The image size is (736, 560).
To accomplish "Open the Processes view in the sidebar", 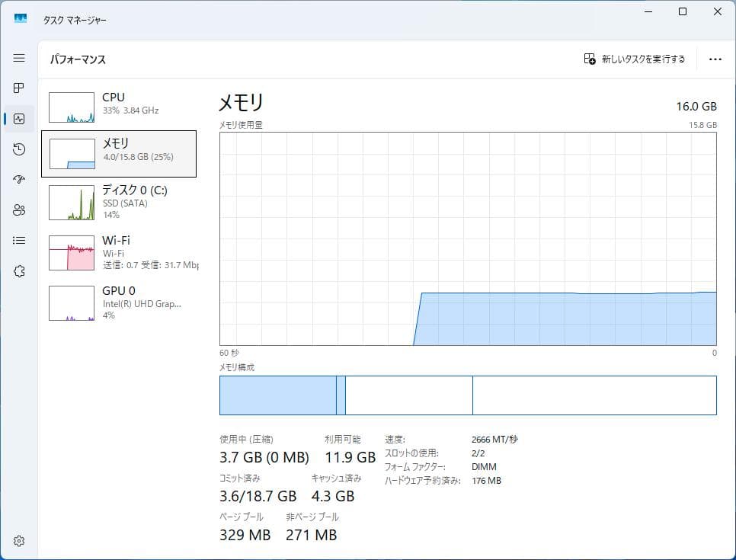I will [18, 88].
